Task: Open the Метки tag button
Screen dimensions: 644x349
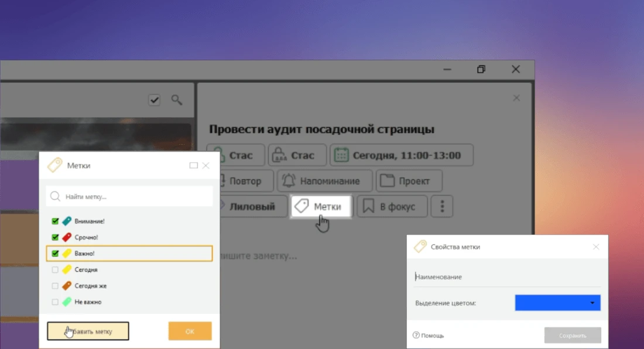Action: 321,207
